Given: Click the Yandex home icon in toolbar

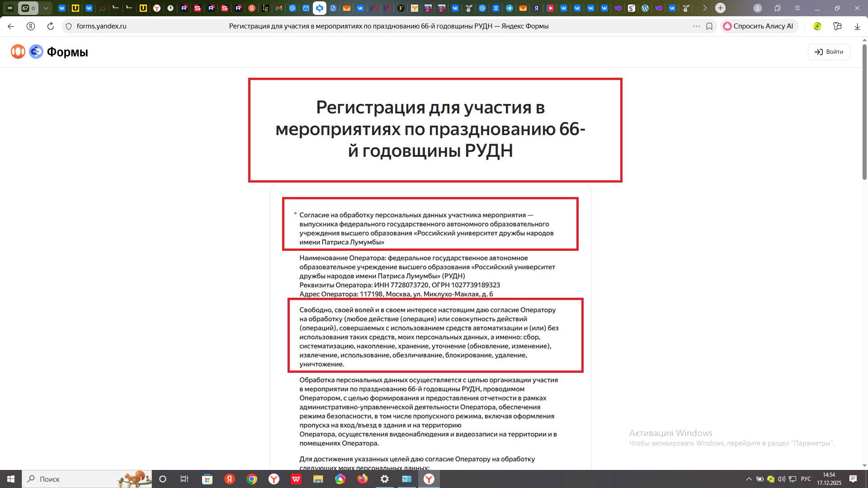Looking at the screenshot, I should tap(31, 26).
